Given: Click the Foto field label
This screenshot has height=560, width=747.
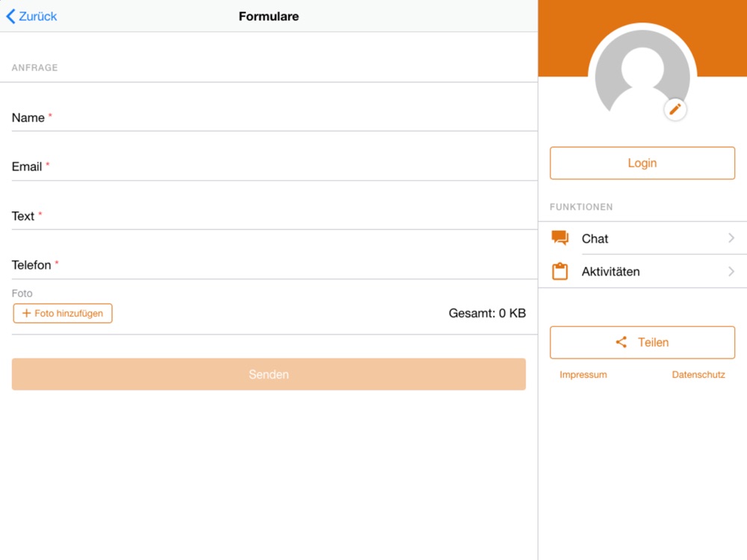Looking at the screenshot, I should 22,293.
